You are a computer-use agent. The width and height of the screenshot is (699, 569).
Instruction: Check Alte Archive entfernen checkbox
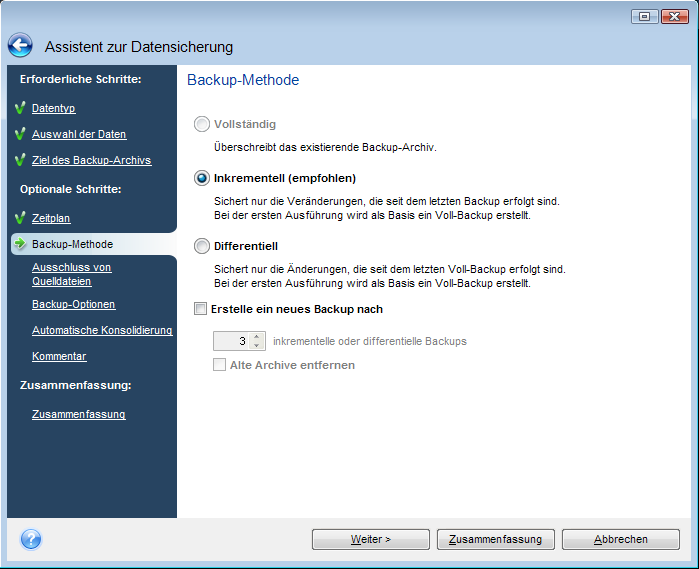pos(220,365)
